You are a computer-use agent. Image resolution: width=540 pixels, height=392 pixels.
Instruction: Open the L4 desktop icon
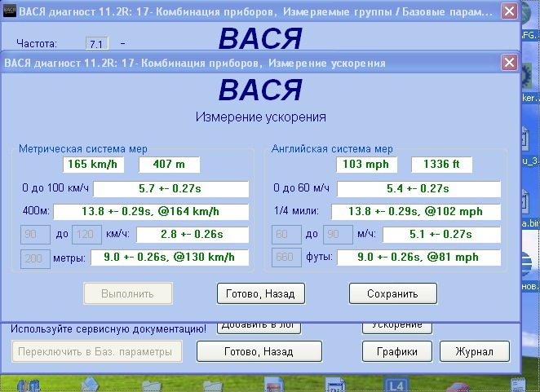click(x=396, y=385)
